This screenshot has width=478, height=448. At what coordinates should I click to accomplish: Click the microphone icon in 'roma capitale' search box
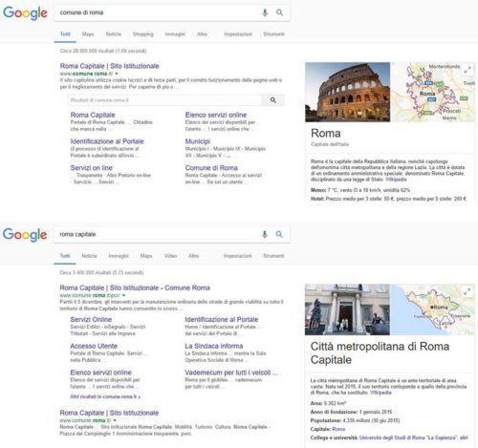265,234
